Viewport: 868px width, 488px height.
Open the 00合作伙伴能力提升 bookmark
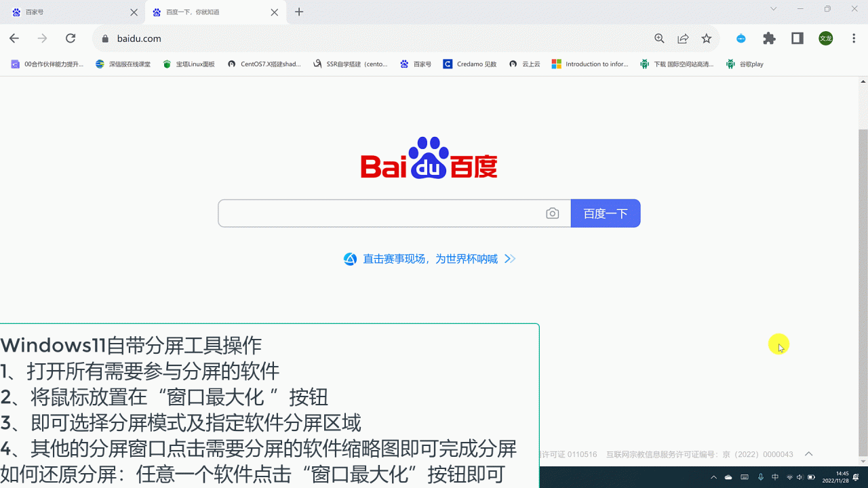tap(47, 64)
